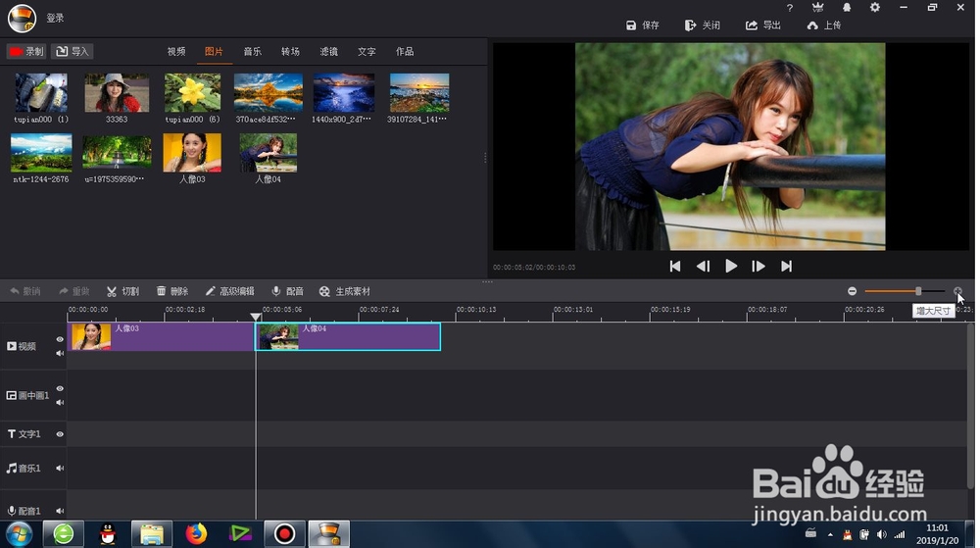980x548 pixels.
Task: Jump to start of preview
Action: tap(674, 267)
